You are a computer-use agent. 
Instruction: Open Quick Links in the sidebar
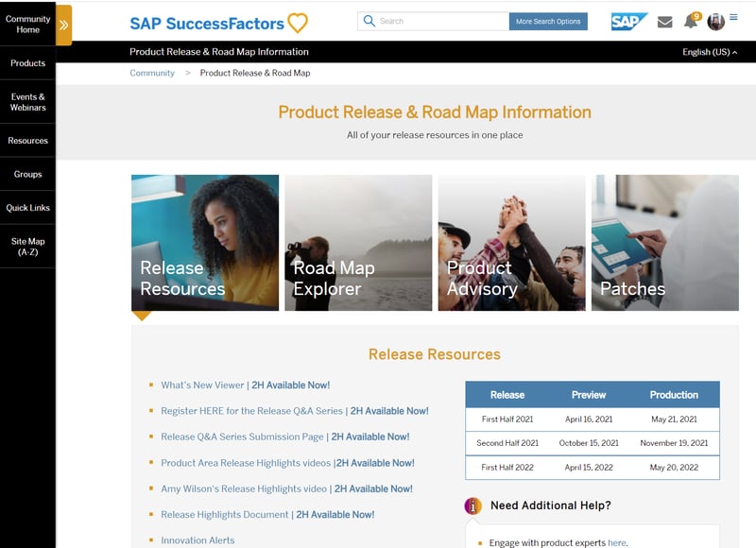pos(27,208)
